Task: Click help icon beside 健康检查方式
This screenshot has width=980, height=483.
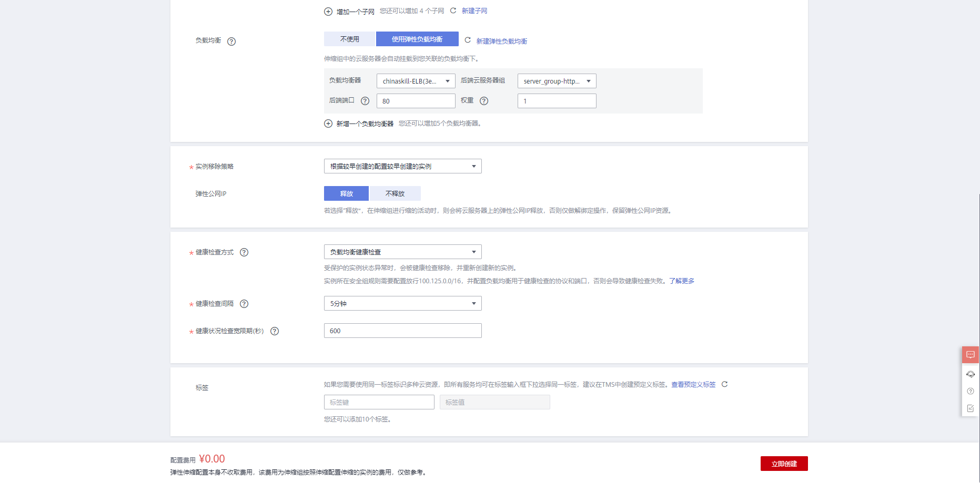Action: tap(244, 252)
